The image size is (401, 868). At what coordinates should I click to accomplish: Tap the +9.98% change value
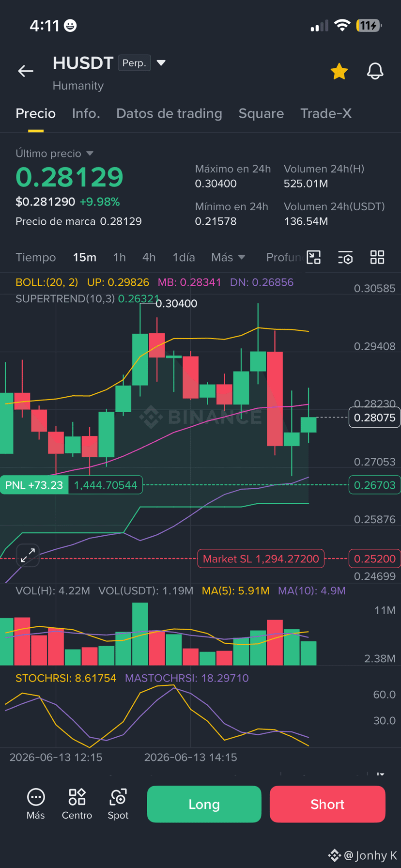100,201
